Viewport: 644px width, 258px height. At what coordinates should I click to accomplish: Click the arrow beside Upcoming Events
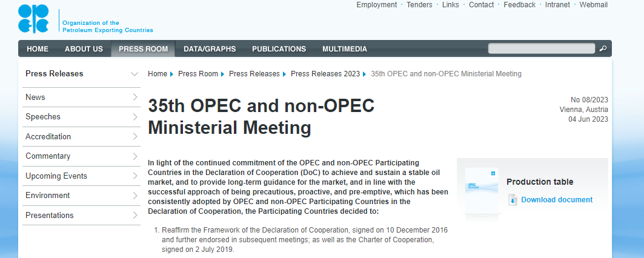(135, 176)
